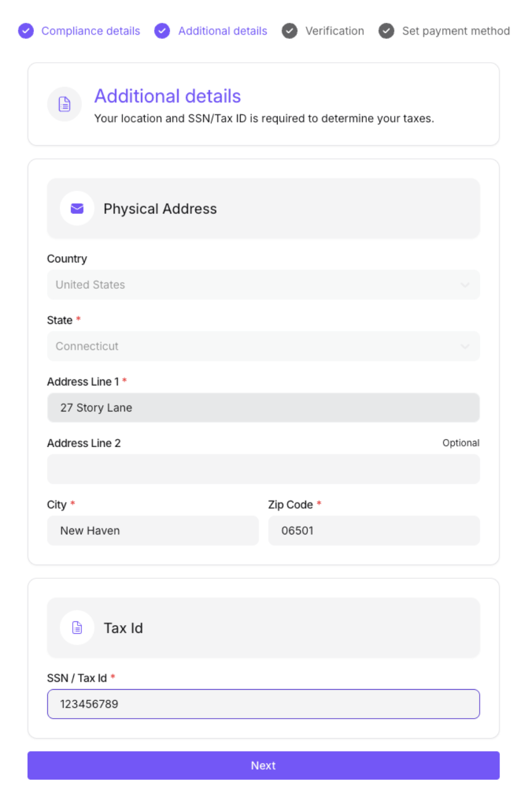
Task: Click the Additional details step checkmark icon
Action: [x=162, y=31]
